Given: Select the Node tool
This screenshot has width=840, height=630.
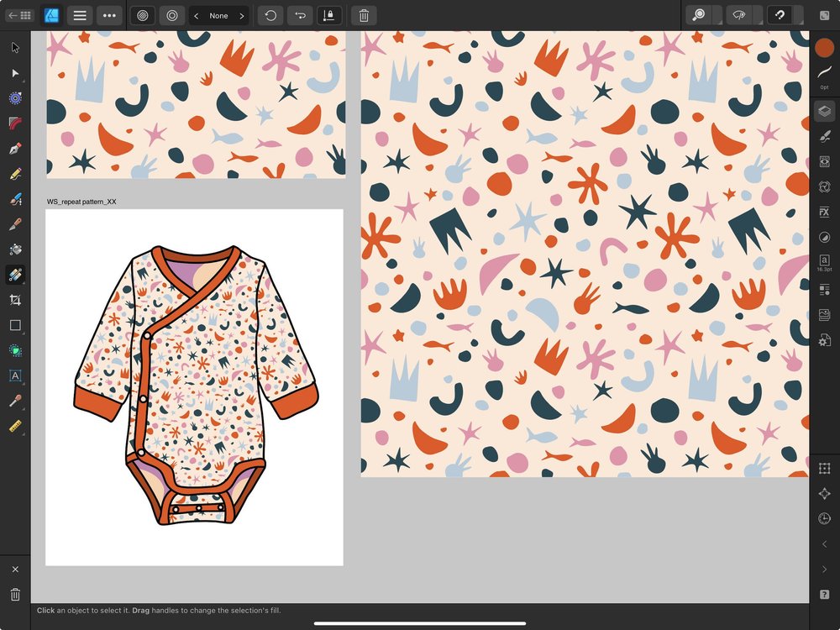Looking at the screenshot, I should click(15, 73).
